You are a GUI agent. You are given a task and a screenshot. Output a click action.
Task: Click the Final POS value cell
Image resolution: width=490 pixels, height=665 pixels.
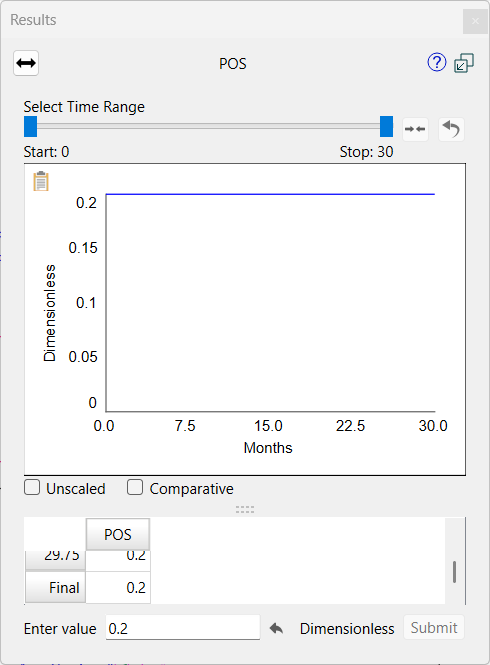(x=118, y=587)
